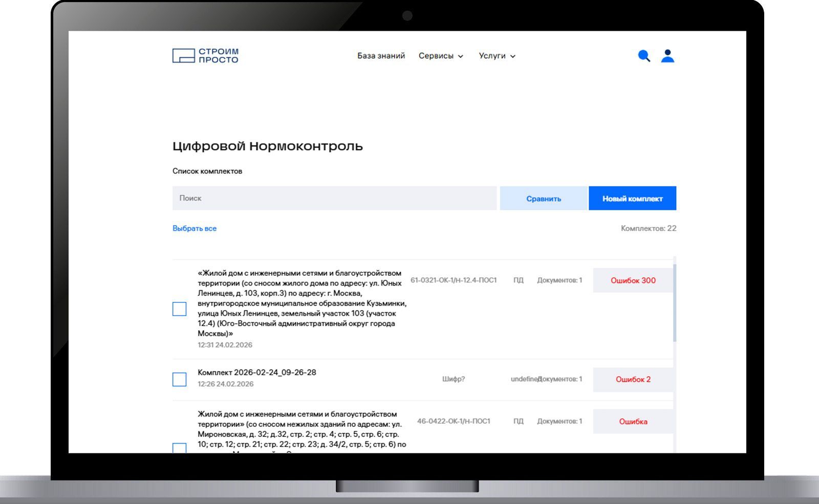Open the База знаний menu item
Viewport: 819px width, 504px height.
pos(381,56)
